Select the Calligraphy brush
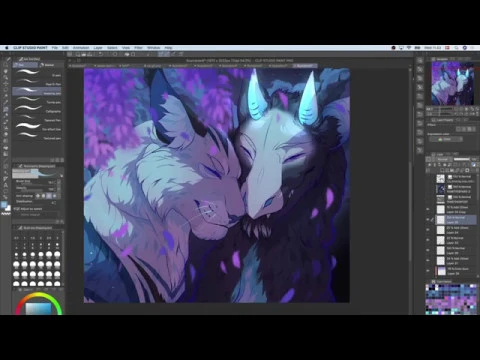This screenshot has height=360, width=480. [x=37, y=109]
